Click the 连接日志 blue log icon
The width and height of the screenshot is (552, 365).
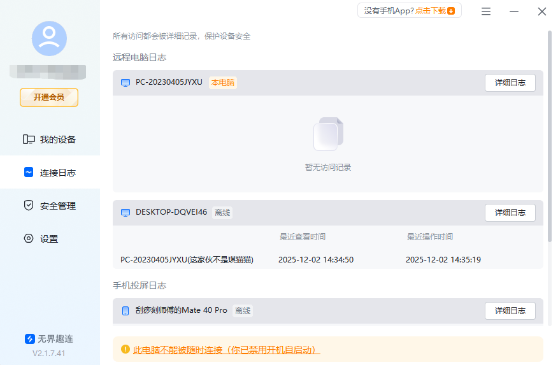(29, 172)
